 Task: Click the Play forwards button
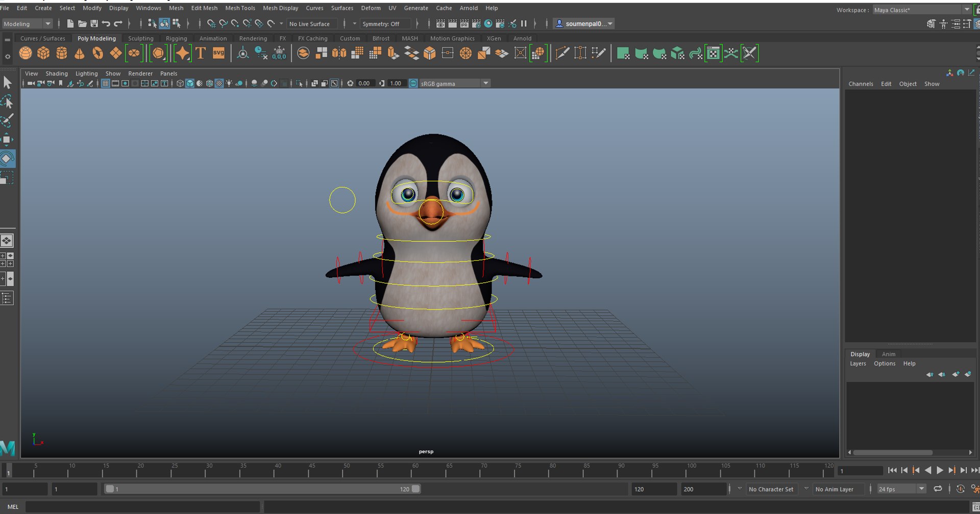point(940,470)
